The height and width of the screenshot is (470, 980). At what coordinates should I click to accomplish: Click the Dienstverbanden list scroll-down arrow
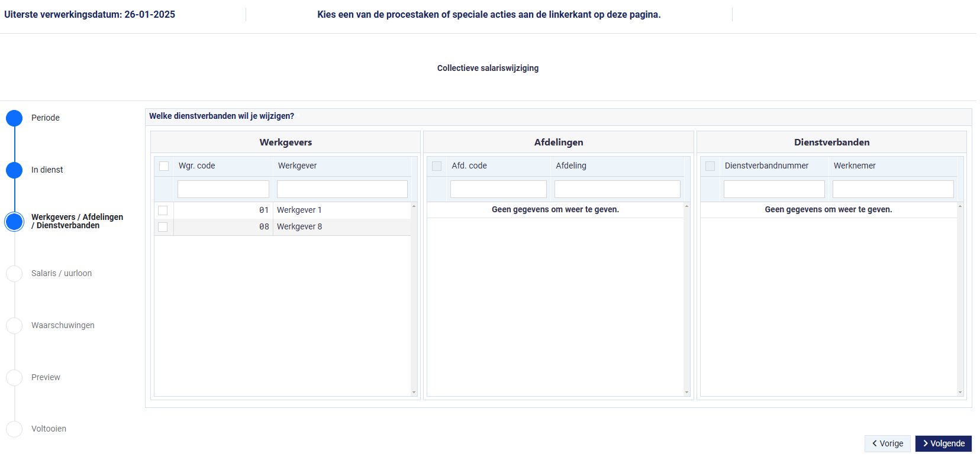pos(960,392)
